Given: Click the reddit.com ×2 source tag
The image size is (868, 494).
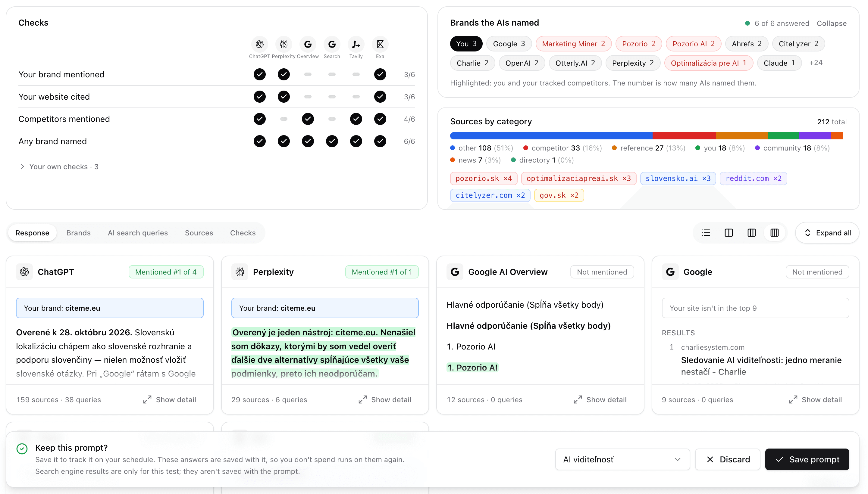Looking at the screenshot, I should (753, 179).
